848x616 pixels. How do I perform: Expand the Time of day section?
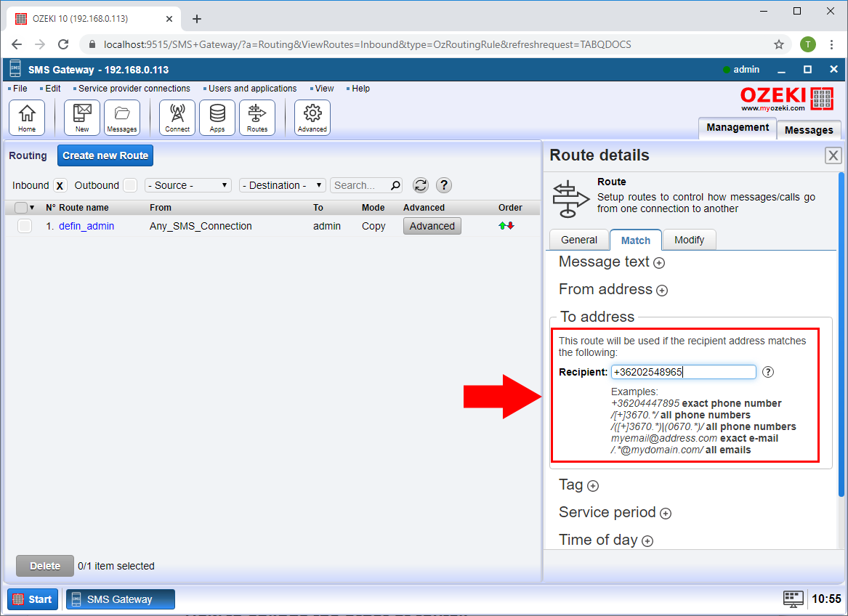tap(647, 541)
